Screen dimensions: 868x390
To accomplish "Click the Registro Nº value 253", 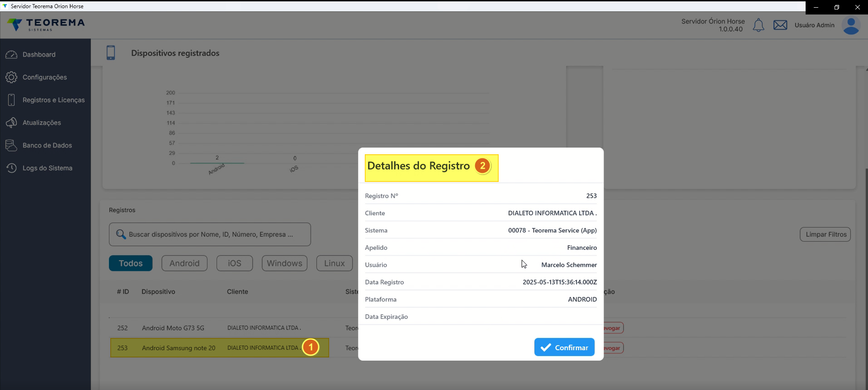I will click(591, 196).
